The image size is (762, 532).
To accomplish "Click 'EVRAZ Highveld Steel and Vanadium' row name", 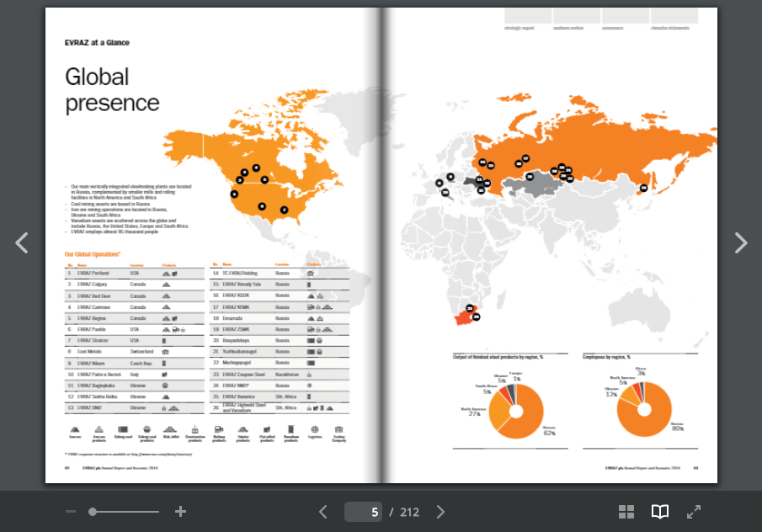I will click(244, 407).
